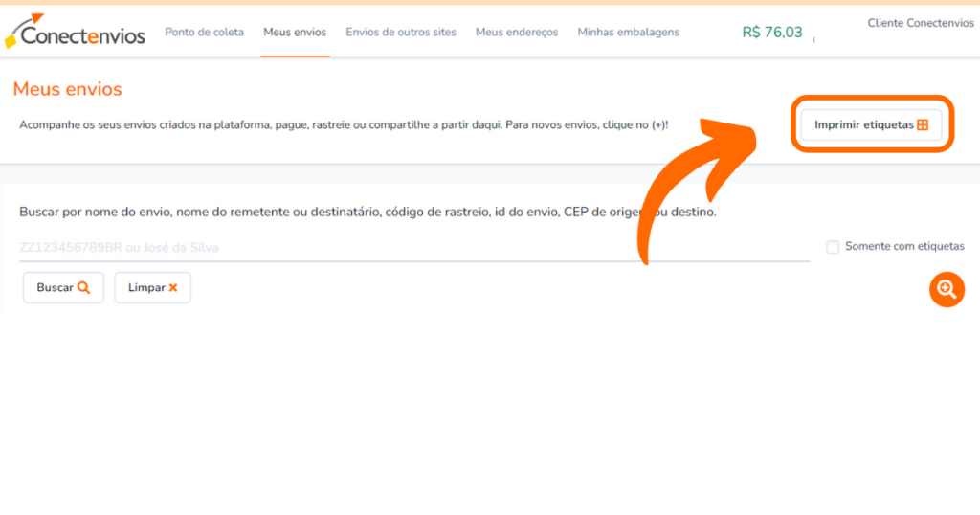Focus the shipment search input field

click(x=414, y=248)
